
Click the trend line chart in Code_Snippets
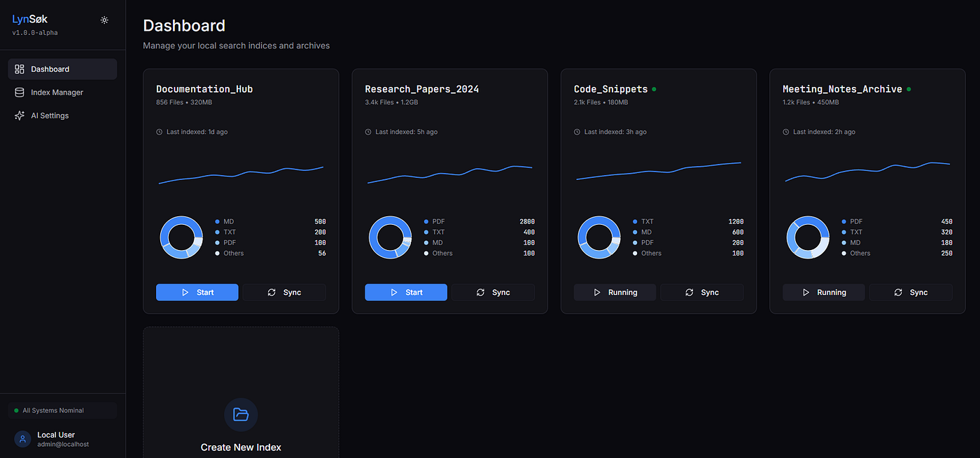point(659,171)
